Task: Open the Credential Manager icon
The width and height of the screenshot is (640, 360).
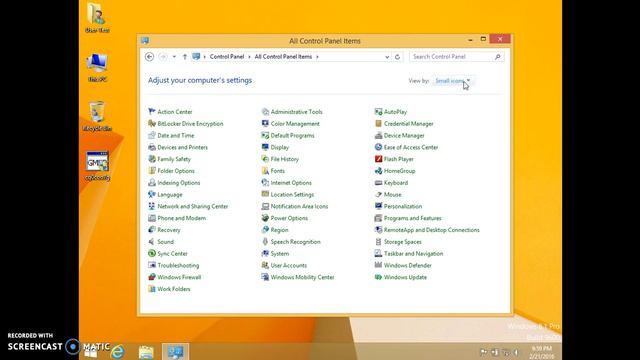Action: (x=378, y=123)
